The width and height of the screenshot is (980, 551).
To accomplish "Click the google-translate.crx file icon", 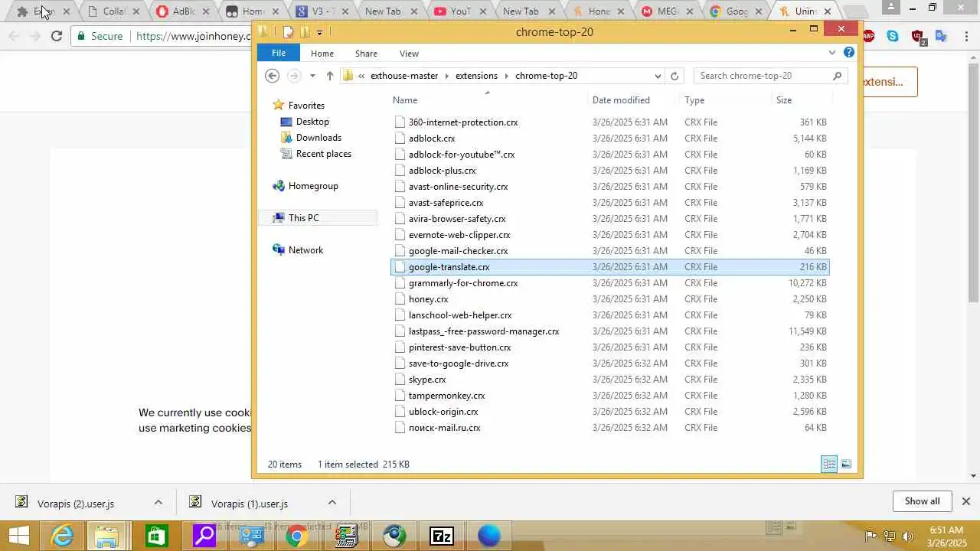I will 400,267.
